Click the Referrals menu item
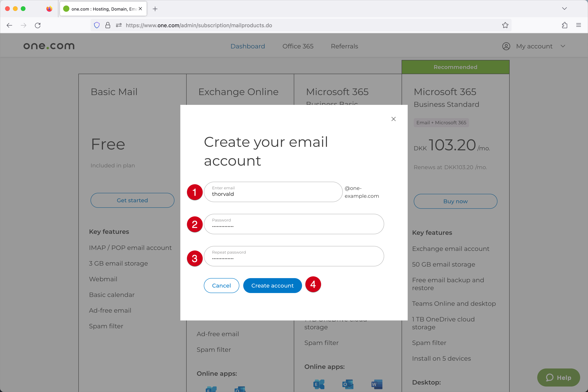The image size is (588, 392). point(345,46)
